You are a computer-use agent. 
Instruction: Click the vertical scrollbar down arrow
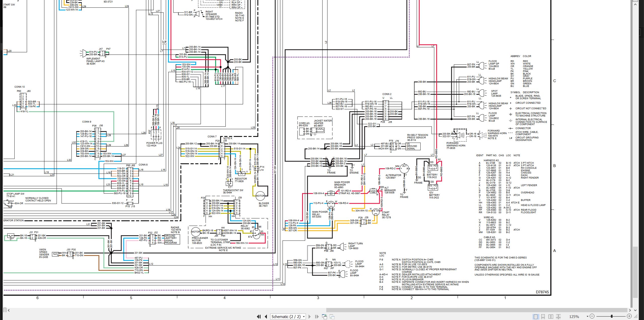[x=635, y=310]
